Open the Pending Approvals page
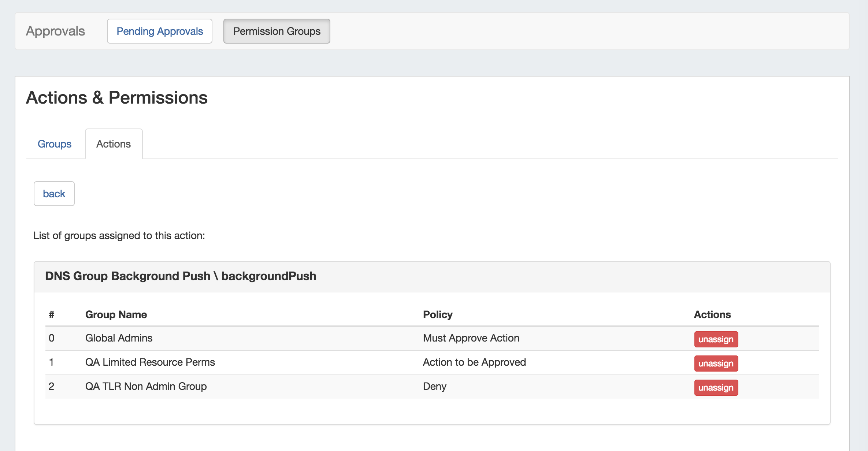Viewport: 868px width, 451px height. point(159,31)
